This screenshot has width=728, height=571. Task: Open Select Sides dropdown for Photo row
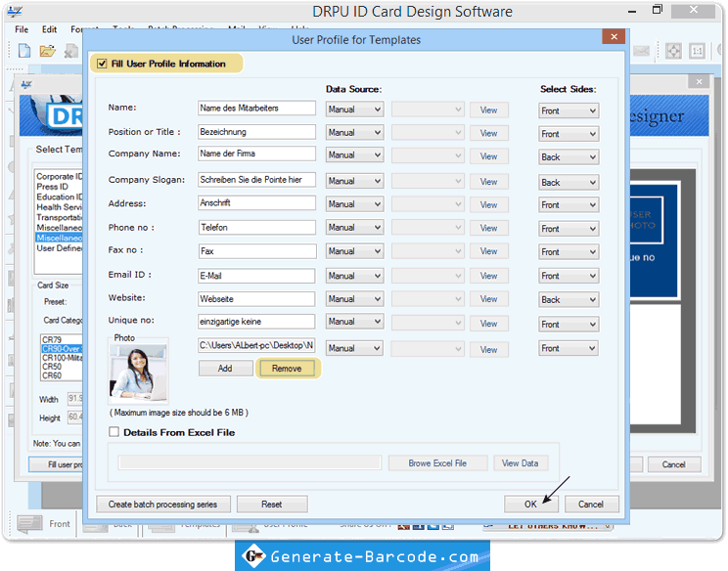pos(569,348)
